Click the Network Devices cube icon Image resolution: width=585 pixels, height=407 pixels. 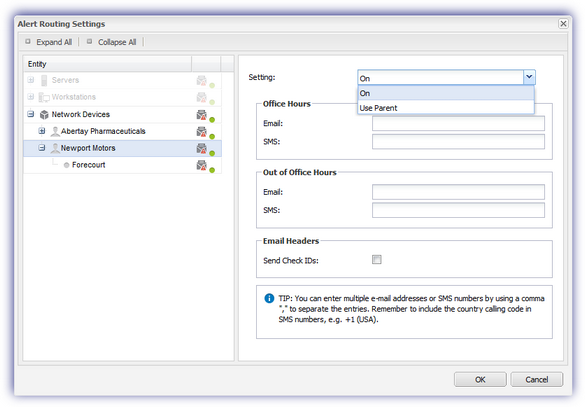[44, 115]
